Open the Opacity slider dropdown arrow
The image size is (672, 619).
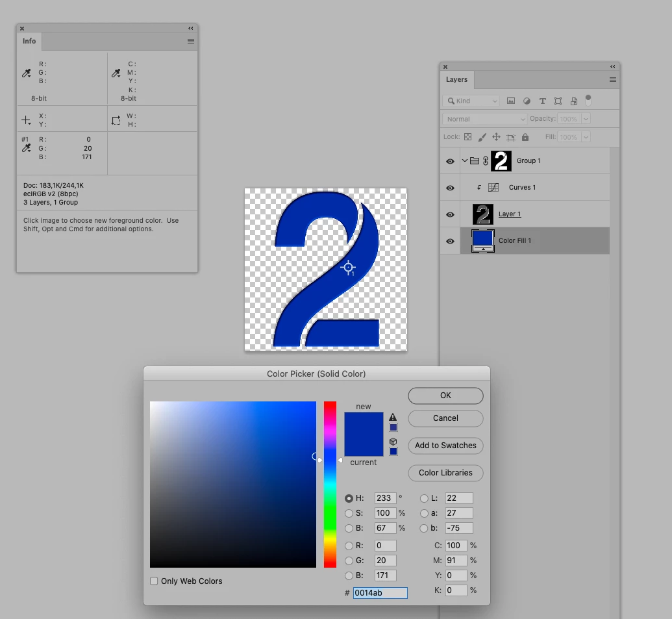point(586,119)
